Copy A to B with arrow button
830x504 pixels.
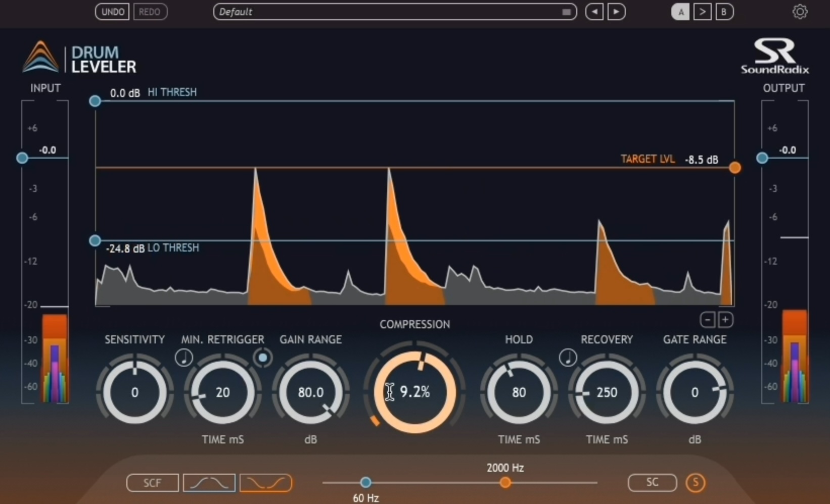[702, 12]
